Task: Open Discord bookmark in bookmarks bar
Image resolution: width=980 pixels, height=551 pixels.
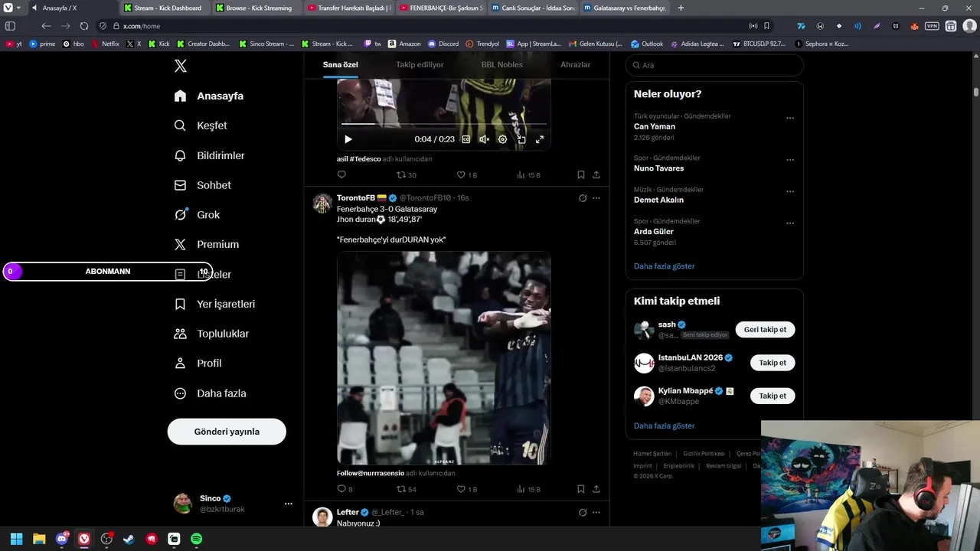Action: click(x=443, y=44)
